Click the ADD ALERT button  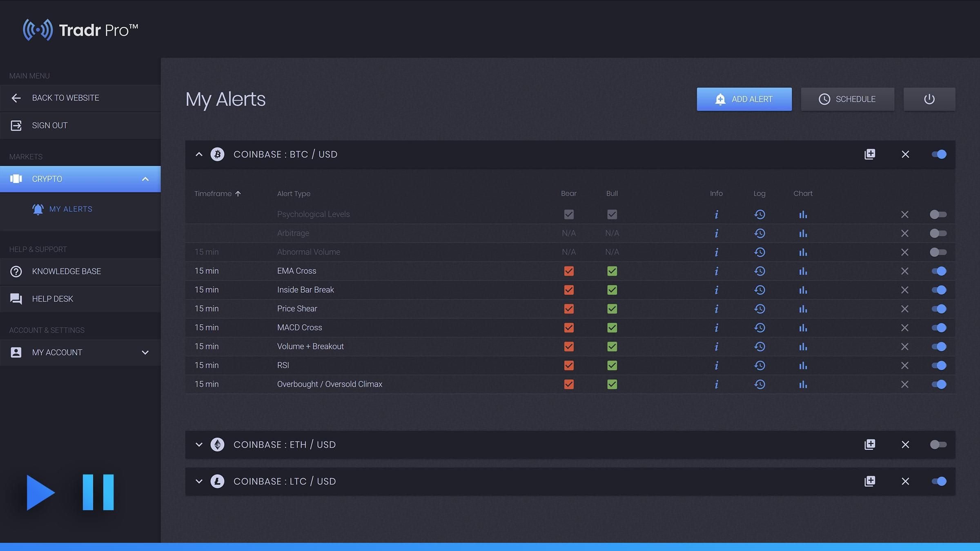coord(744,99)
